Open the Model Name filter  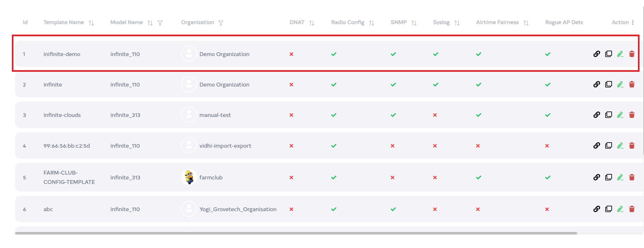160,23
